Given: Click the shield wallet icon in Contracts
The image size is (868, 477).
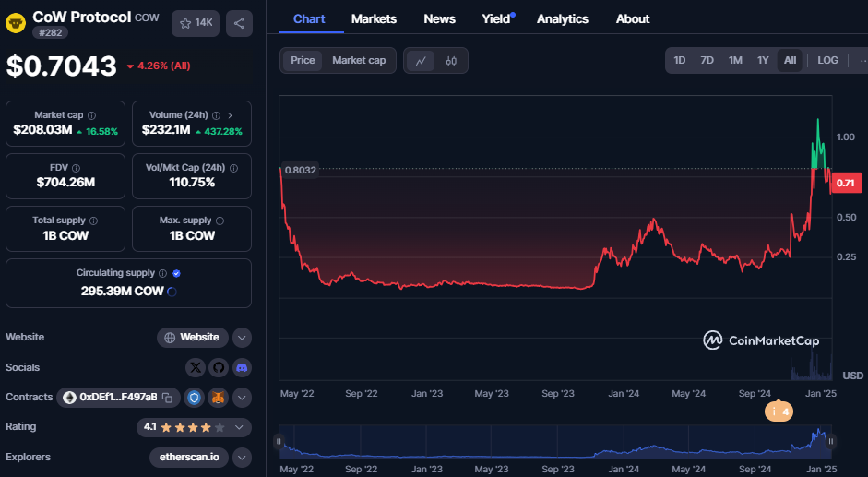Looking at the screenshot, I should pyautogui.click(x=195, y=398).
